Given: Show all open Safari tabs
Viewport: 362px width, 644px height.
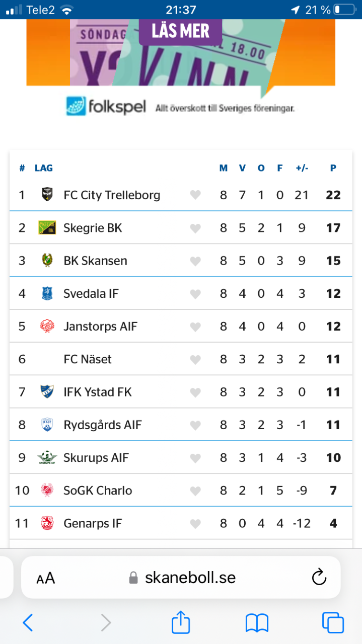Looking at the screenshot, I should 333,623.
